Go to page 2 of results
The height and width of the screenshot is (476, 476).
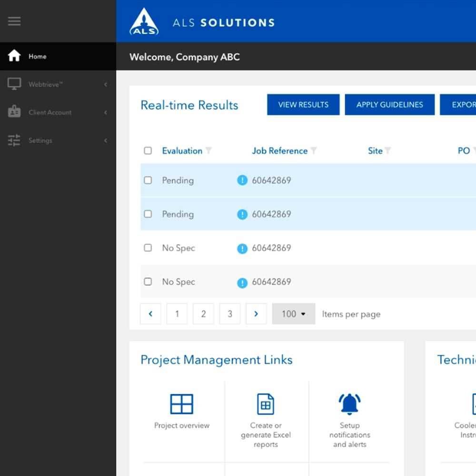tap(203, 314)
